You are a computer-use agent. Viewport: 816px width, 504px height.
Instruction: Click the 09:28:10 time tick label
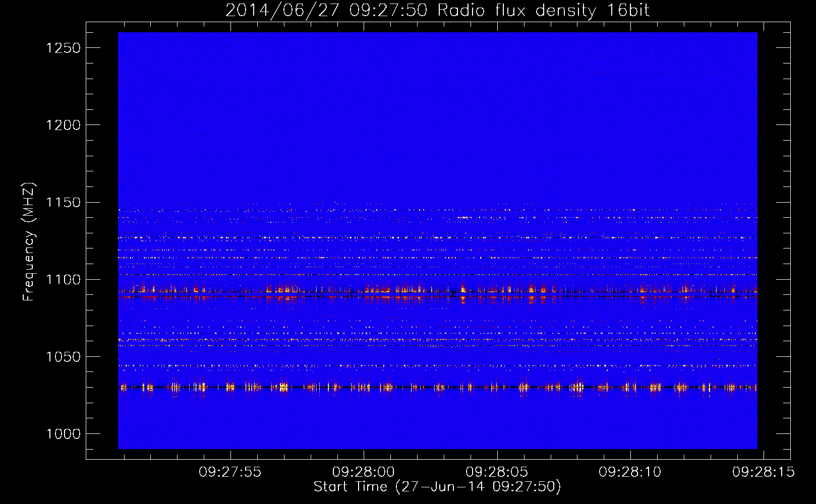[x=630, y=472]
